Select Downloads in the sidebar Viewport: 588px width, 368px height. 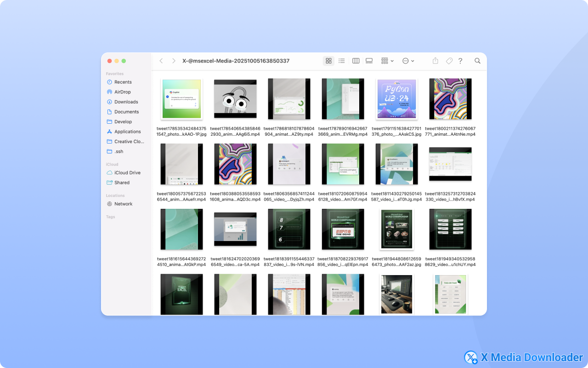127,102
